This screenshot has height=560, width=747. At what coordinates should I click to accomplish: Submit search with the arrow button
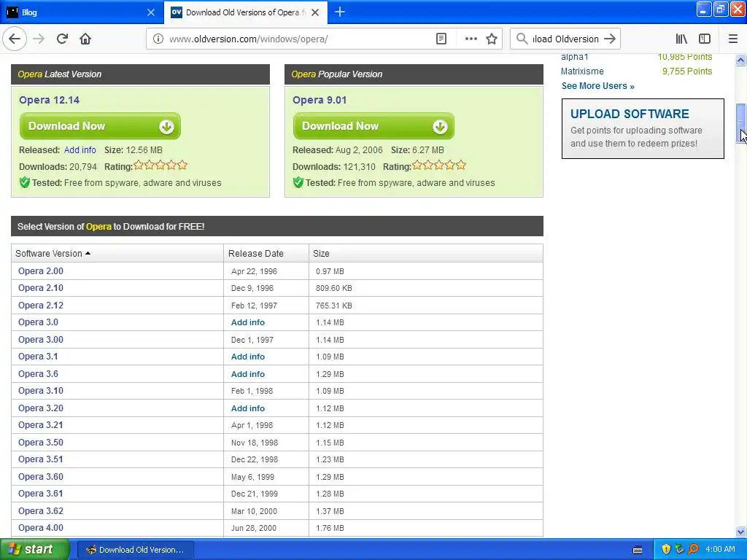(x=610, y=39)
